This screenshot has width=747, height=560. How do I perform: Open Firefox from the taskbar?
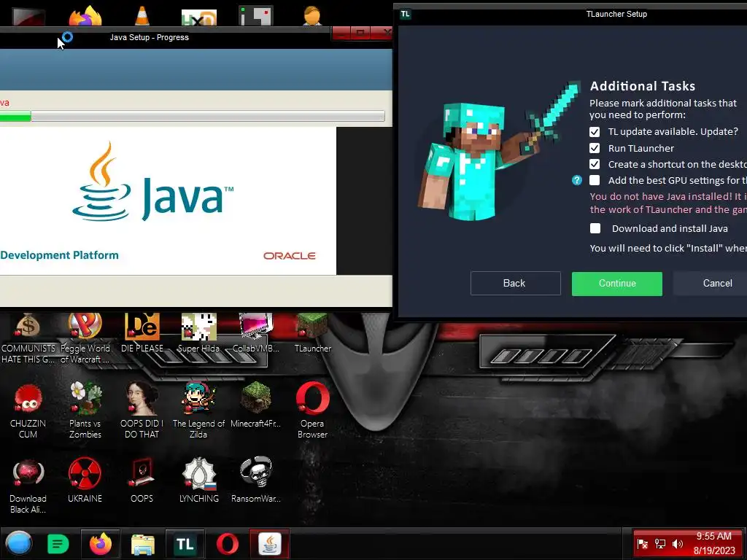pyautogui.click(x=101, y=543)
